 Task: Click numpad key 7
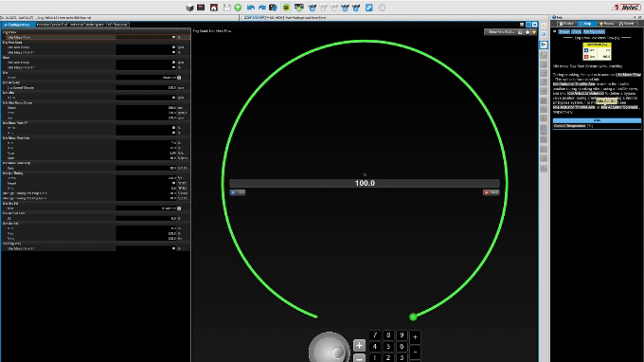click(375, 335)
